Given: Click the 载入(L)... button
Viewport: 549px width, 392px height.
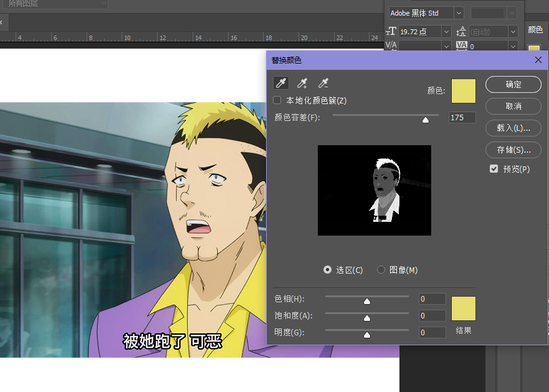Looking at the screenshot, I should [x=513, y=128].
